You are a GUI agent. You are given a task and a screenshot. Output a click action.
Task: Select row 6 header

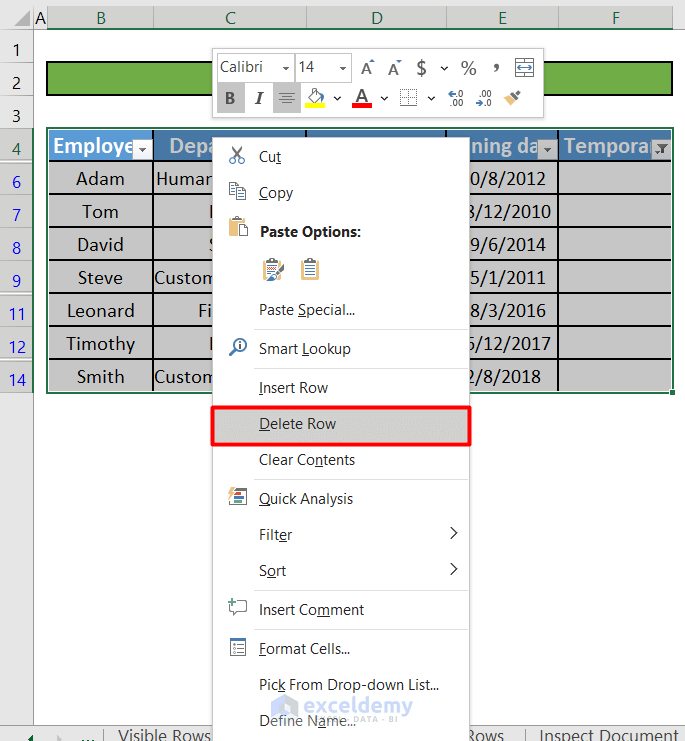[x=17, y=181]
